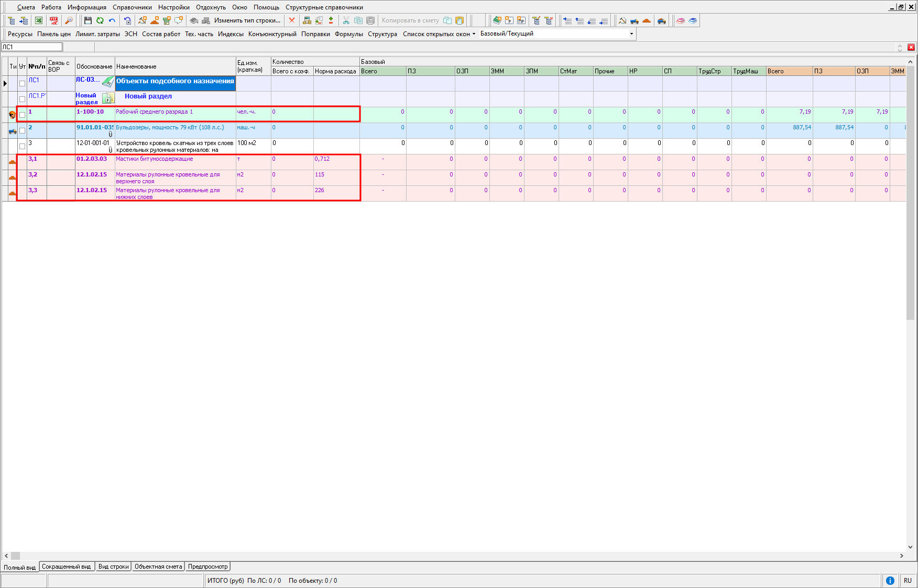Click the blue info icon in status bar

click(890, 580)
